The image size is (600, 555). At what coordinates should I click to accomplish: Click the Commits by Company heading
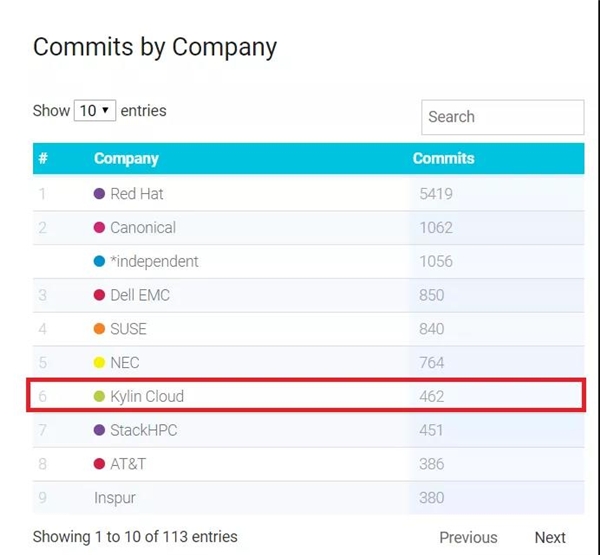(155, 47)
